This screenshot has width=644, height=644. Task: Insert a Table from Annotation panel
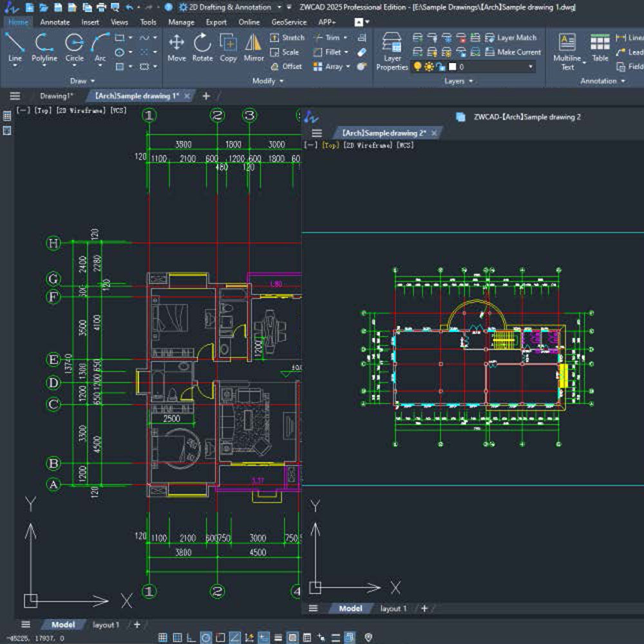coord(600,48)
